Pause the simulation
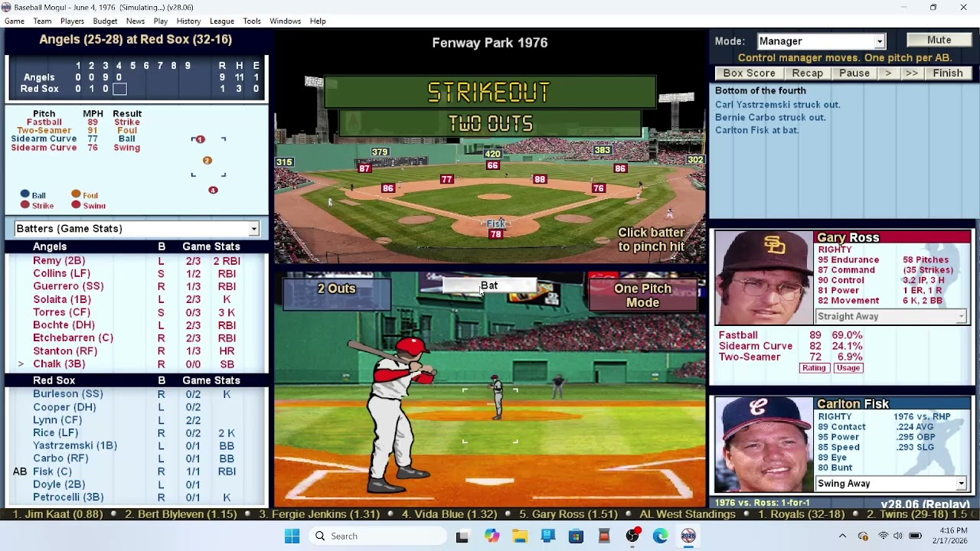Screen dimensions: 980x551 point(854,73)
